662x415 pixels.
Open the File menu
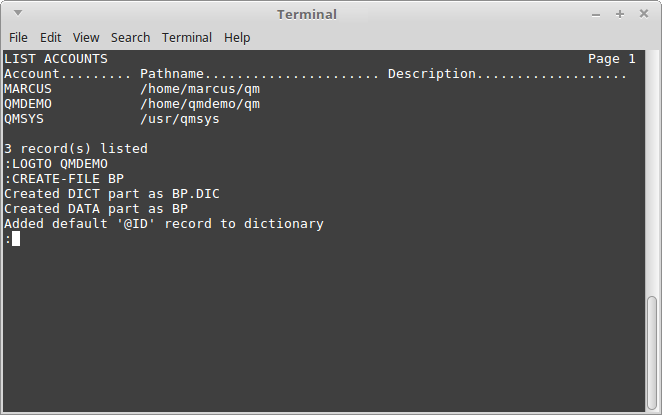pyautogui.click(x=18, y=38)
